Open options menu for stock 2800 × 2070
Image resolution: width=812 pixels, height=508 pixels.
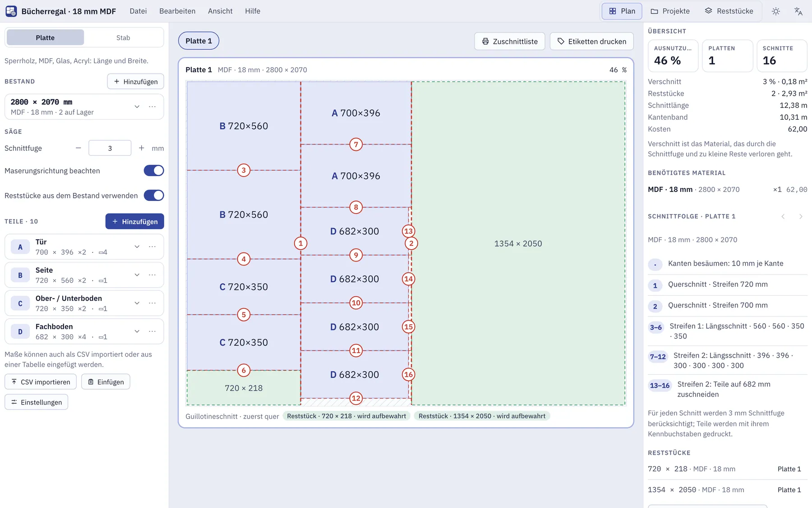[x=152, y=107]
